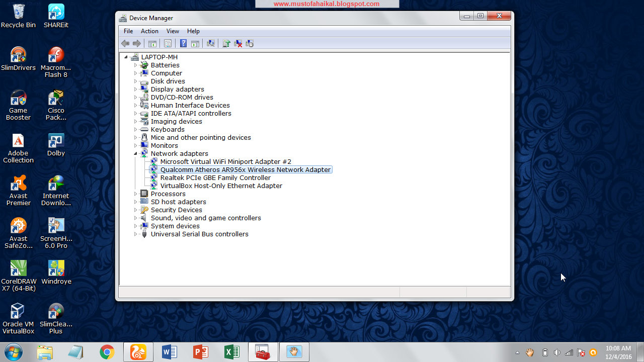This screenshot has height=362, width=644.
Task: Click the Disable device toolbar icon
Action: (x=249, y=43)
